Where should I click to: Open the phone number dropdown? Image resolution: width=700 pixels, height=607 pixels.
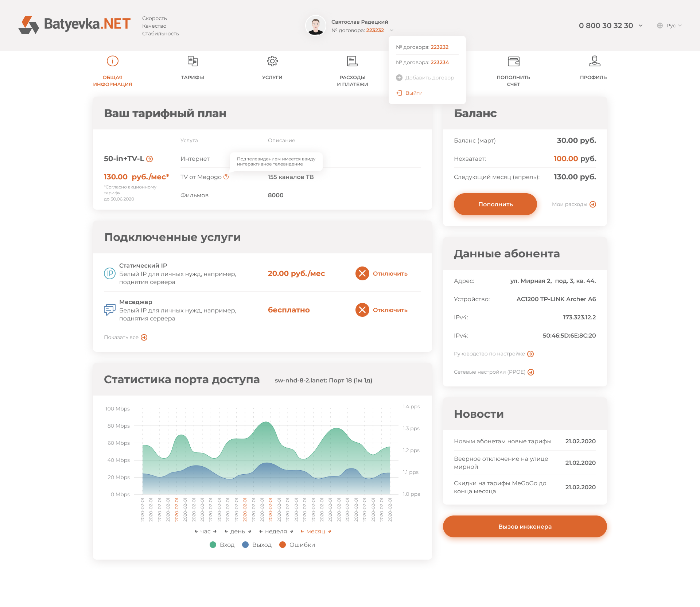[641, 26]
